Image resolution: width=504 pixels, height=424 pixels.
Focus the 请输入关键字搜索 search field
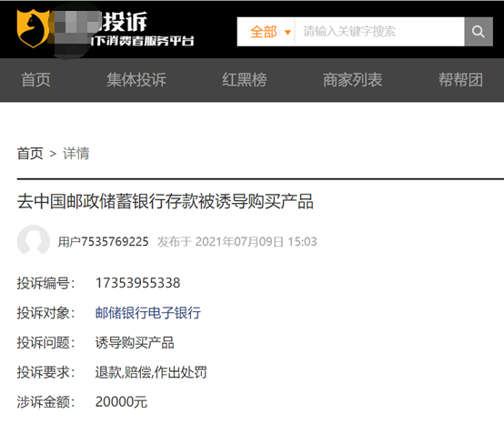tap(379, 32)
